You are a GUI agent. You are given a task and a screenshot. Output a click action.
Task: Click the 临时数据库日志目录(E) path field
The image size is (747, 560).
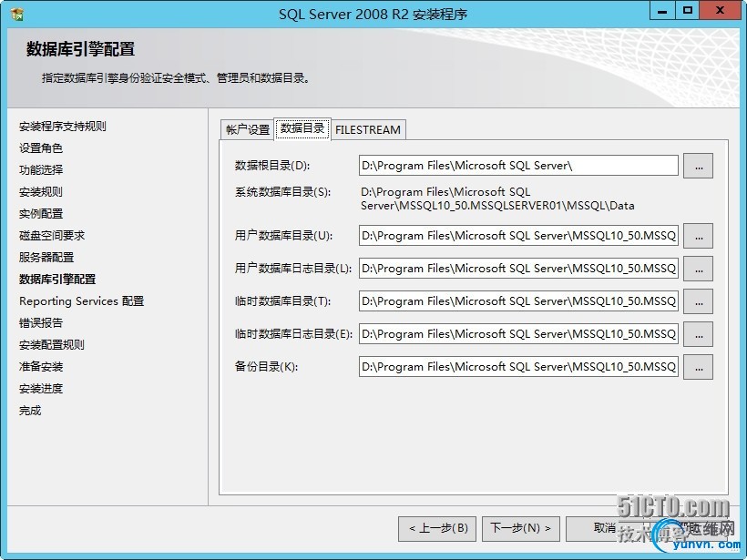tap(518, 334)
